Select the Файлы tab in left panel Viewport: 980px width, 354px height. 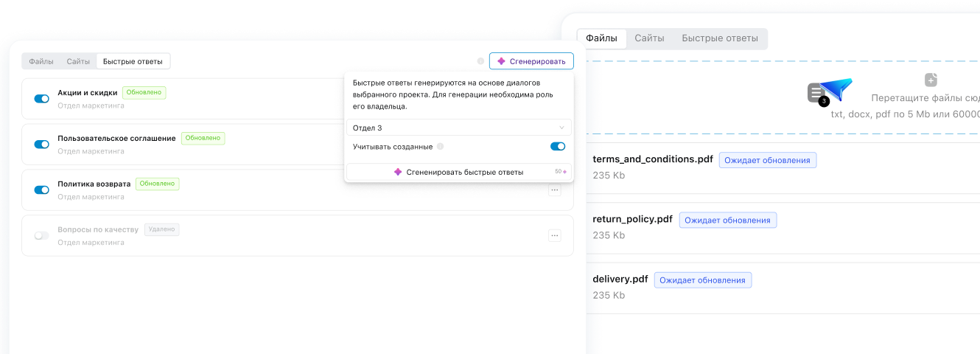pyautogui.click(x=41, y=61)
